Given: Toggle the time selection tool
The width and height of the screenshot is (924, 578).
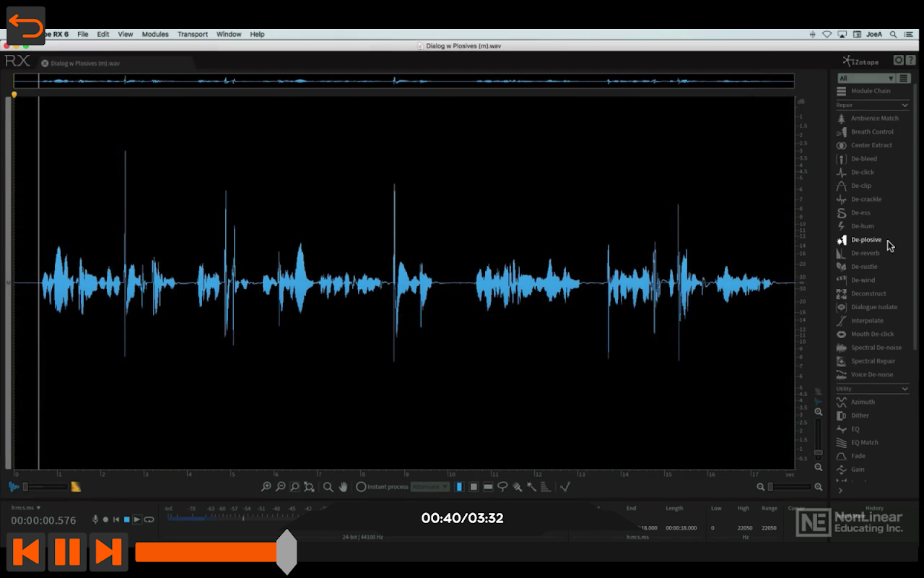Looking at the screenshot, I should coord(458,487).
